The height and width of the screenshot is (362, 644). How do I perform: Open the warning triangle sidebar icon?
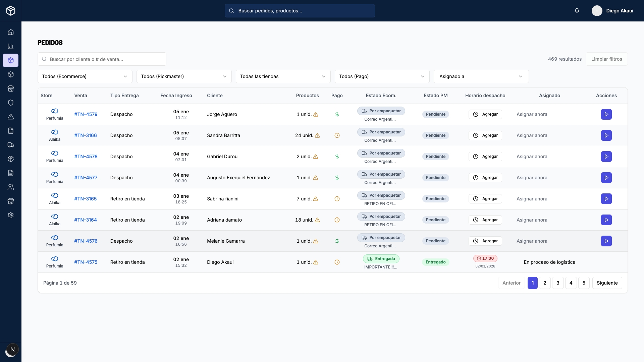(11, 117)
